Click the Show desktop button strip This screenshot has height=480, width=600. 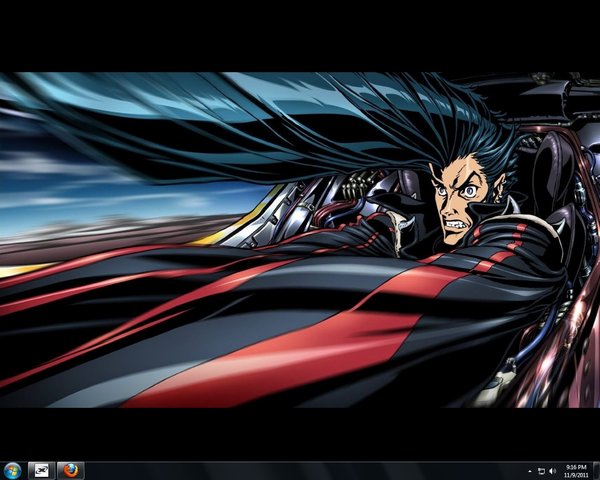(596, 471)
